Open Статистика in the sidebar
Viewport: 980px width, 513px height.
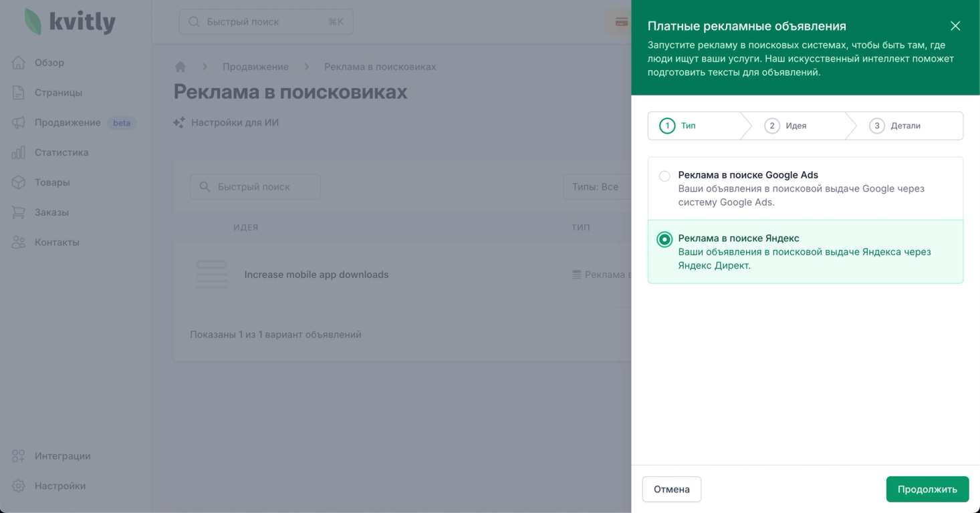point(62,153)
